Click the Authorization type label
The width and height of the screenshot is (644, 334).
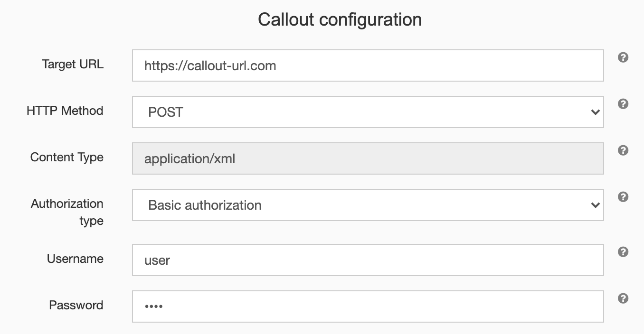coord(67,212)
